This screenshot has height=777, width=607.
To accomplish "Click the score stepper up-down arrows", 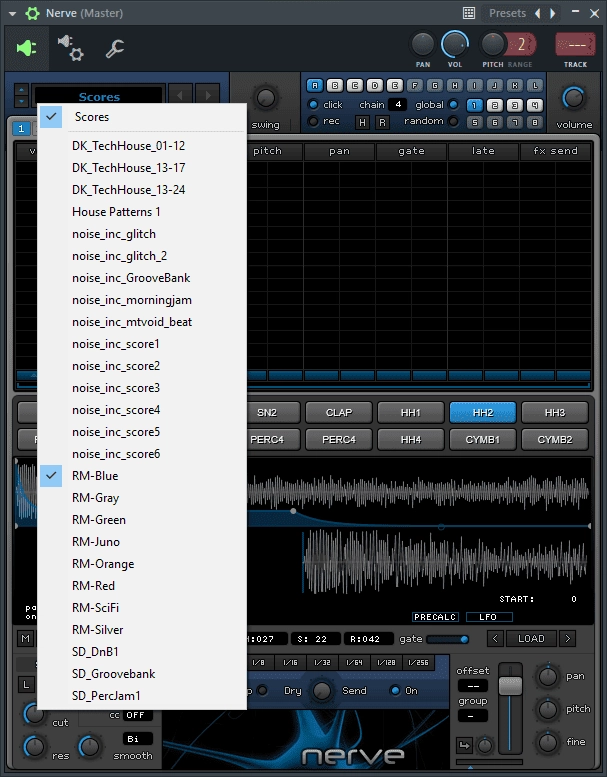I will click(x=21, y=96).
